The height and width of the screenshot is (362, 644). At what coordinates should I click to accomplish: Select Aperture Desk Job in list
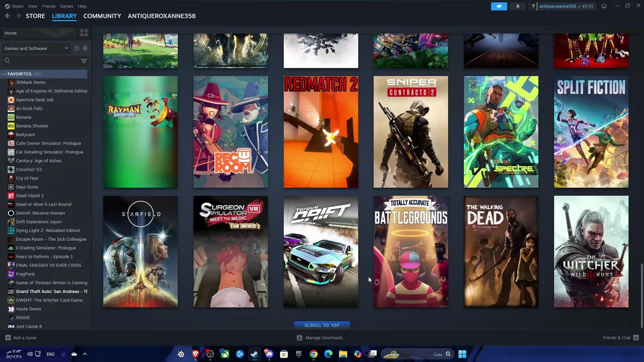point(34,100)
